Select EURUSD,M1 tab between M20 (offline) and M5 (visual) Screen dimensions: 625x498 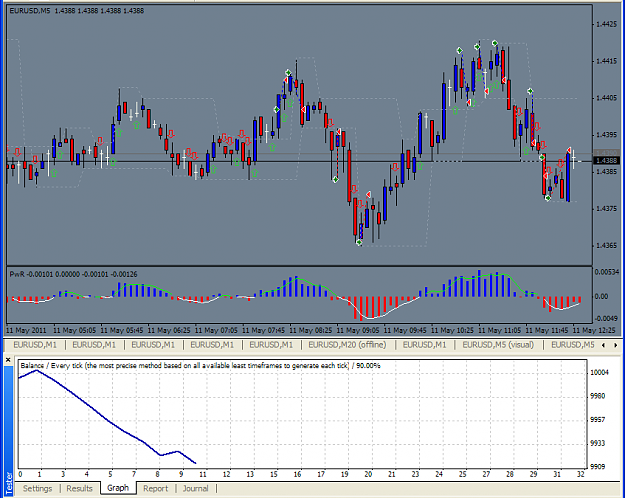pos(425,345)
